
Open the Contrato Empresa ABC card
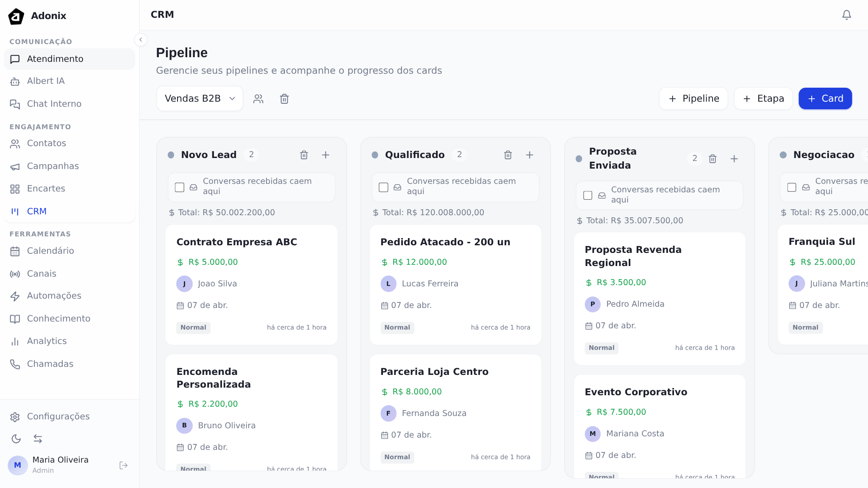237,242
